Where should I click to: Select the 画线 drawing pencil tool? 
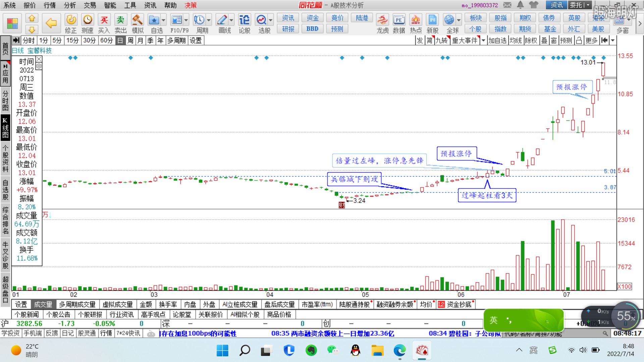point(222,20)
